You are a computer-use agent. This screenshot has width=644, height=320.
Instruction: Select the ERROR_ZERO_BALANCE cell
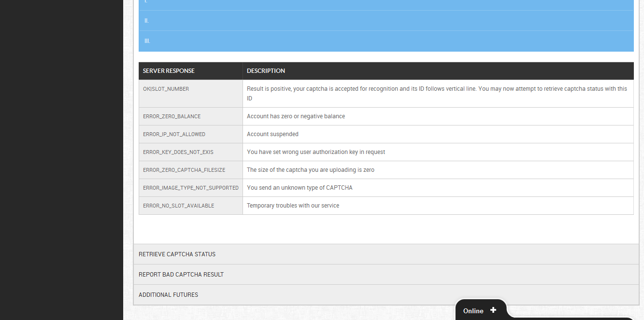click(190, 116)
